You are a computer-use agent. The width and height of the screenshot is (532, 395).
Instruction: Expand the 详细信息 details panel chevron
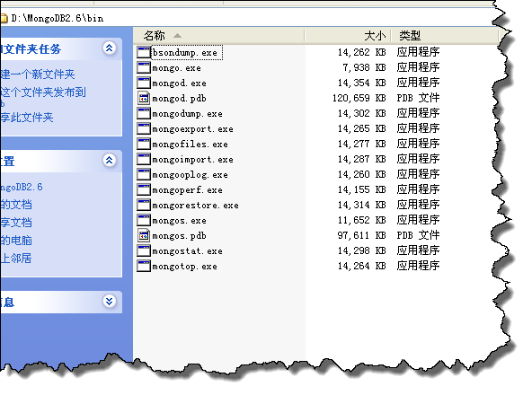(x=110, y=301)
